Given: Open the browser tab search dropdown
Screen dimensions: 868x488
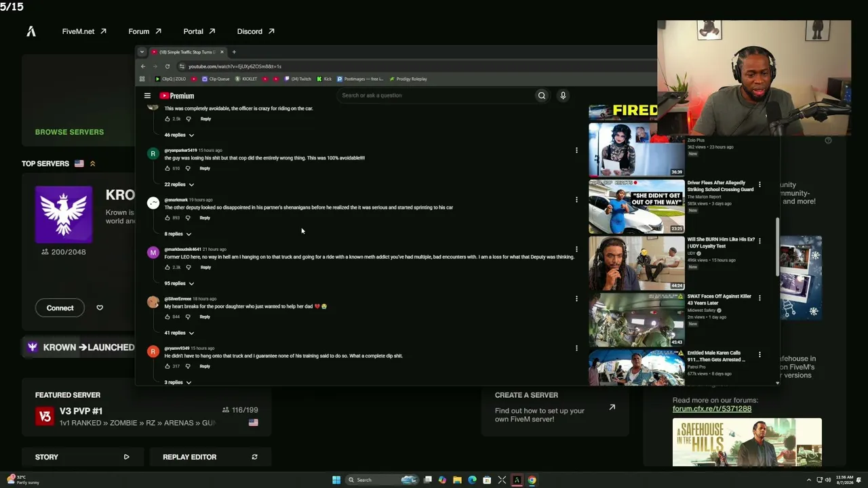Looking at the screenshot, I should click(142, 52).
